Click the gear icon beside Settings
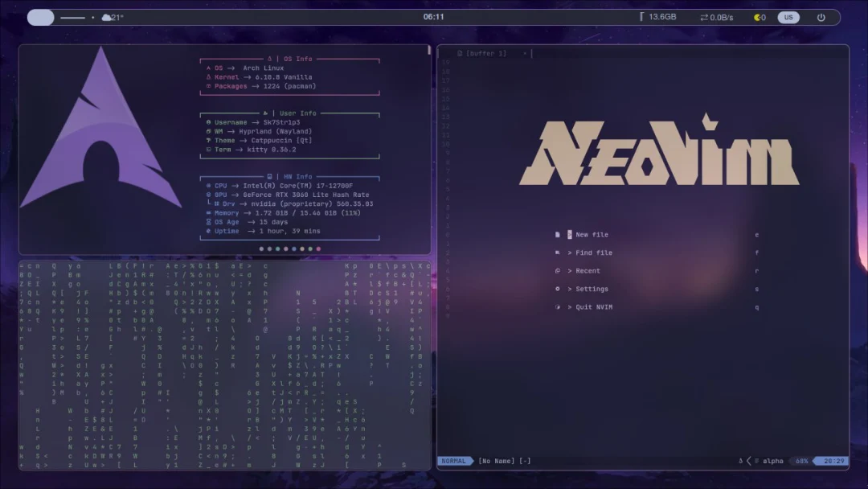The height and width of the screenshot is (489, 868). tap(557, 289)
